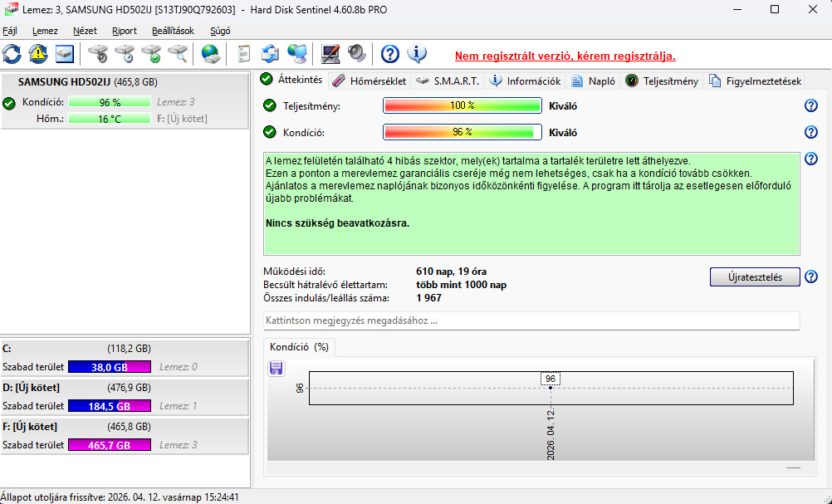Click help icon beside the green status text

810,159
